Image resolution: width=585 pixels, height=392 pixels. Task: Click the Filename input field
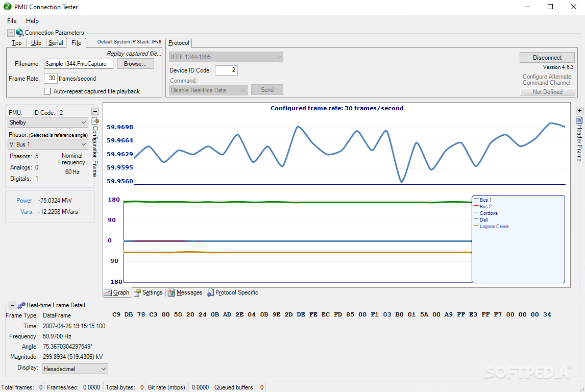tap(78, 64)
